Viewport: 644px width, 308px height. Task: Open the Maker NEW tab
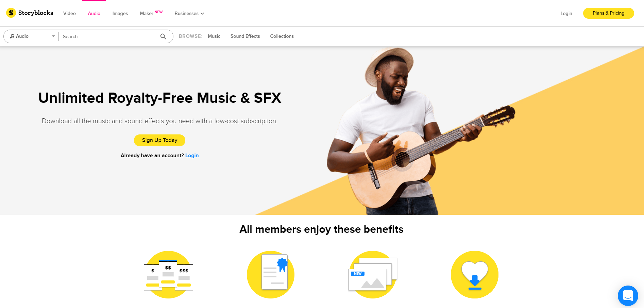point(151,13)
